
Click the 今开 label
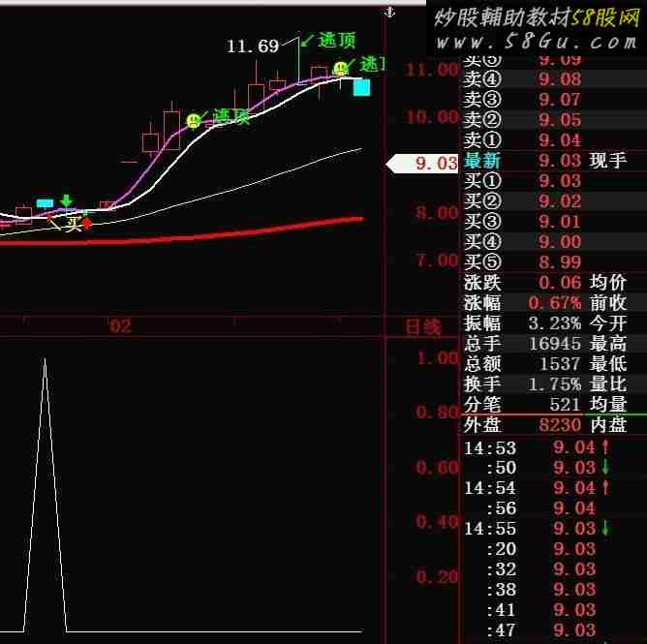[608, 323]
